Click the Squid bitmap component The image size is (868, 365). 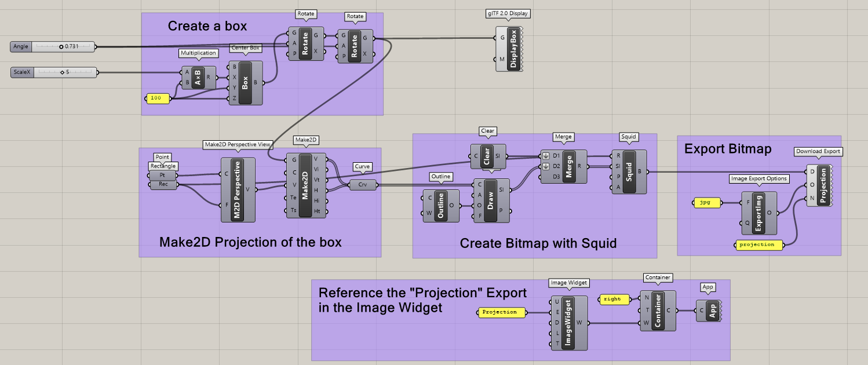click(x=628, y=171)
